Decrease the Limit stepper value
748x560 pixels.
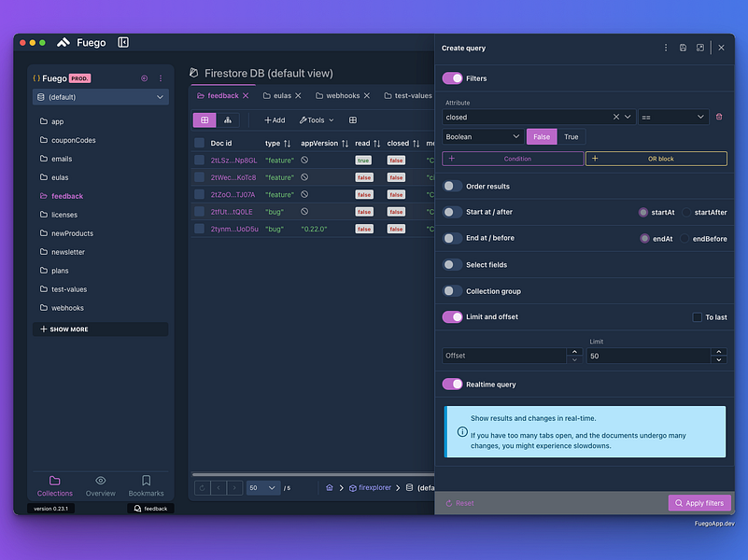tap(719, 360)
